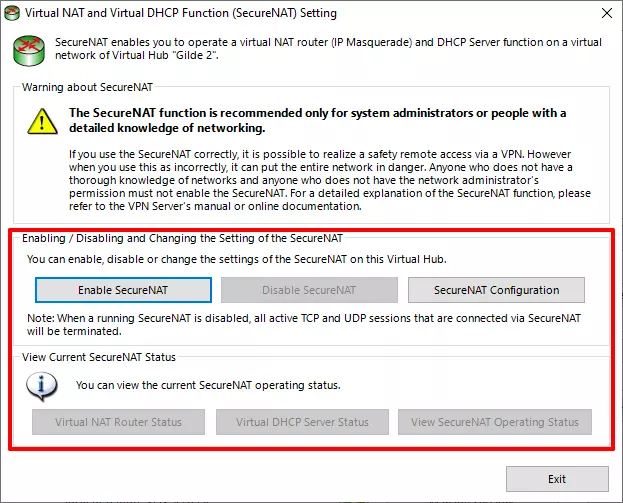
Task: Click the blue information icon
Action: [x=41, y=385]
